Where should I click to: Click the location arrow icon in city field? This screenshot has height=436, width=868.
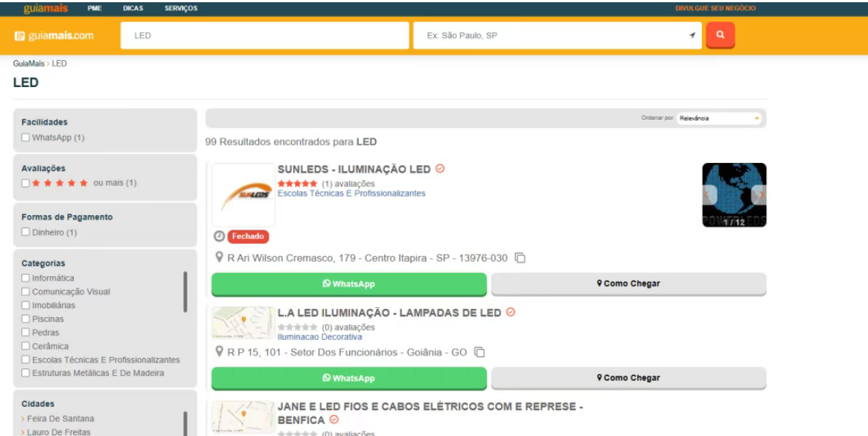692,36
